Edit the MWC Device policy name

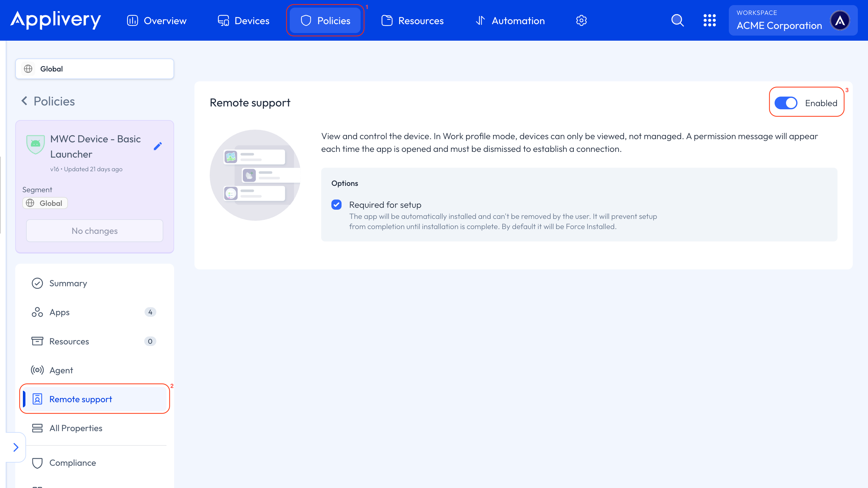click(x=158, y=146)
